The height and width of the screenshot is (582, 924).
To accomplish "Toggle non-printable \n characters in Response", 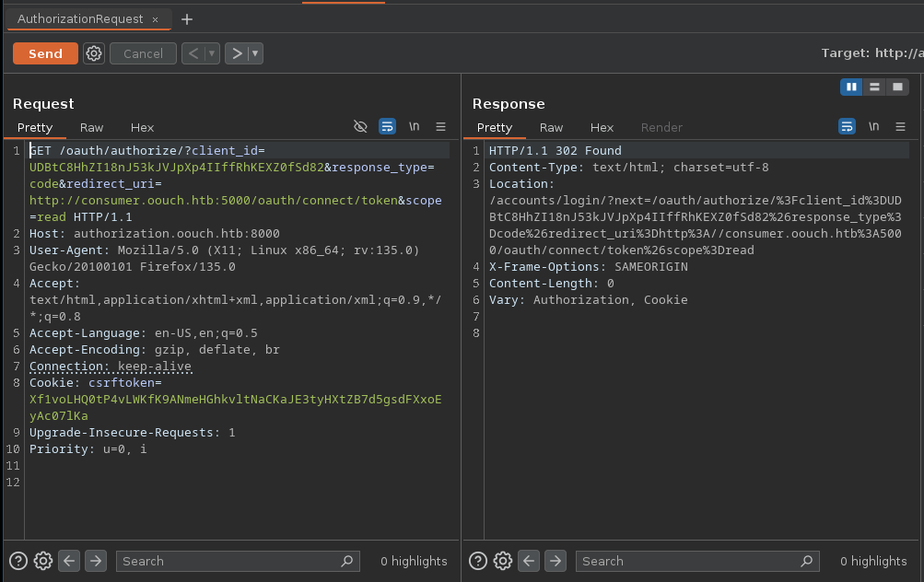I will click(x=873, y=126).
